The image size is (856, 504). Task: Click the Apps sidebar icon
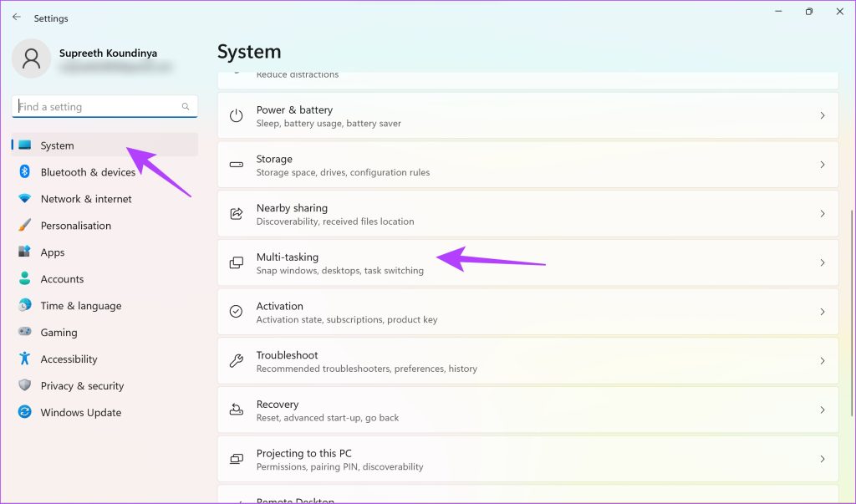pyautogui.click(x=23, y=252)
